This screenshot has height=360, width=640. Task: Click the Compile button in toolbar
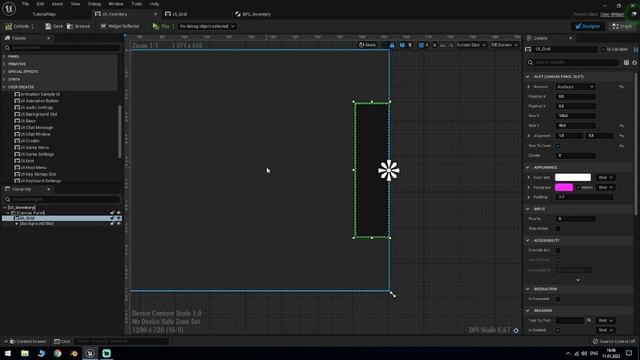coord(17,26)
